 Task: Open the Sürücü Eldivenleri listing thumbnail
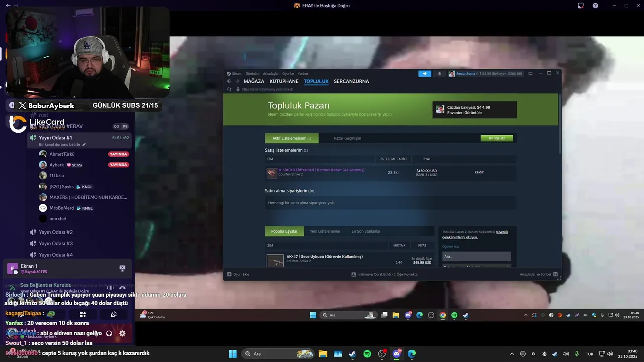272,173
